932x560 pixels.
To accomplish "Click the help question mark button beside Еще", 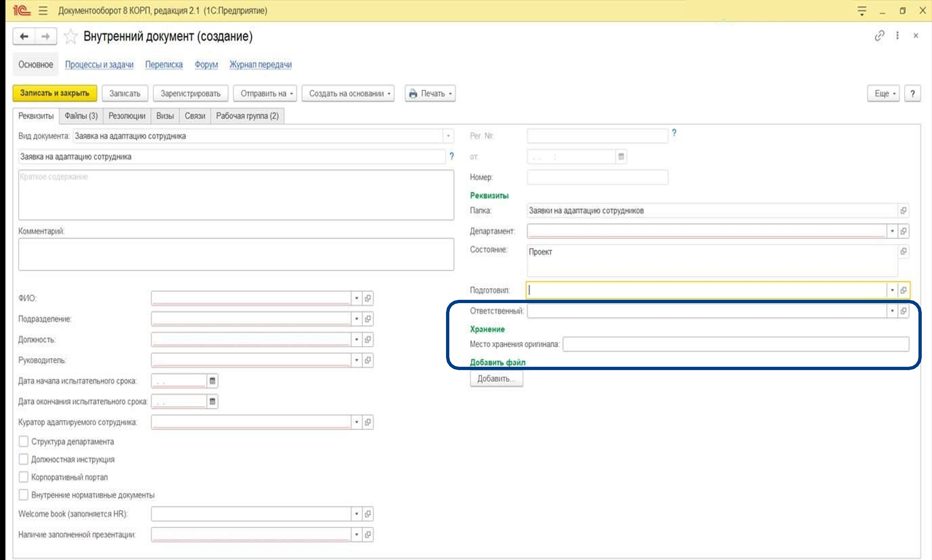I will [x=913, y=93].
